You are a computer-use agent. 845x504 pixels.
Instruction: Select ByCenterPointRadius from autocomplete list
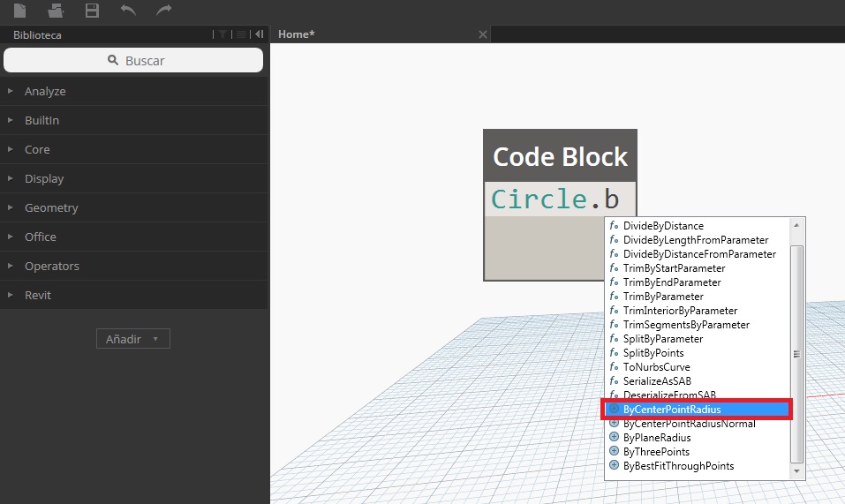(671, 410)
